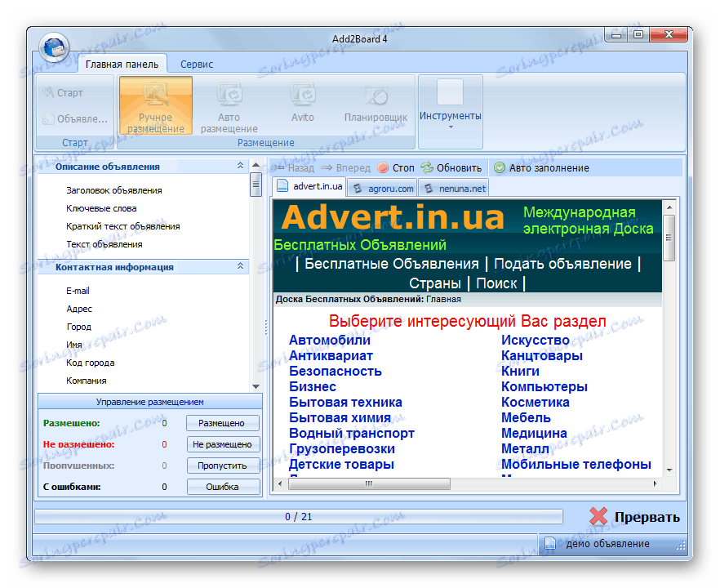The image size is (720, 588).
Task: Open the Avito placement tool
Action: click(x=303, y=105)
